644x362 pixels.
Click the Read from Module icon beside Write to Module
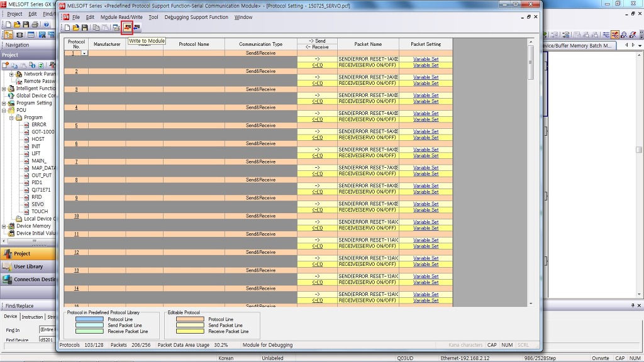[136, 28]
